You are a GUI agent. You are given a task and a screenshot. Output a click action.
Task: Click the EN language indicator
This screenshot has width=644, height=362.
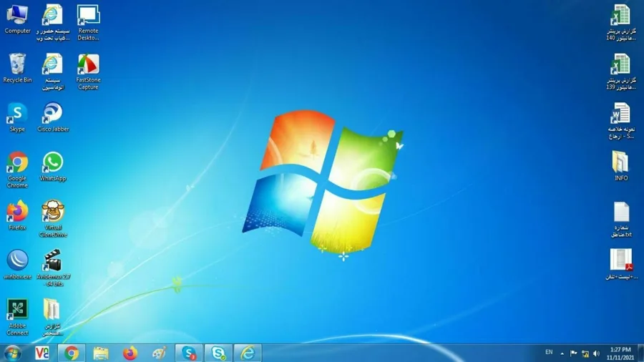pos(549,352)
